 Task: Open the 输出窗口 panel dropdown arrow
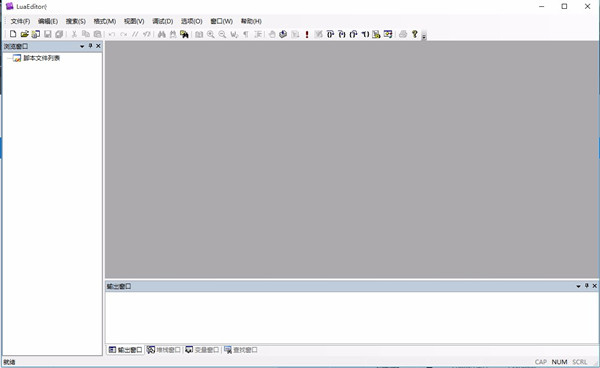pos(578,286)
